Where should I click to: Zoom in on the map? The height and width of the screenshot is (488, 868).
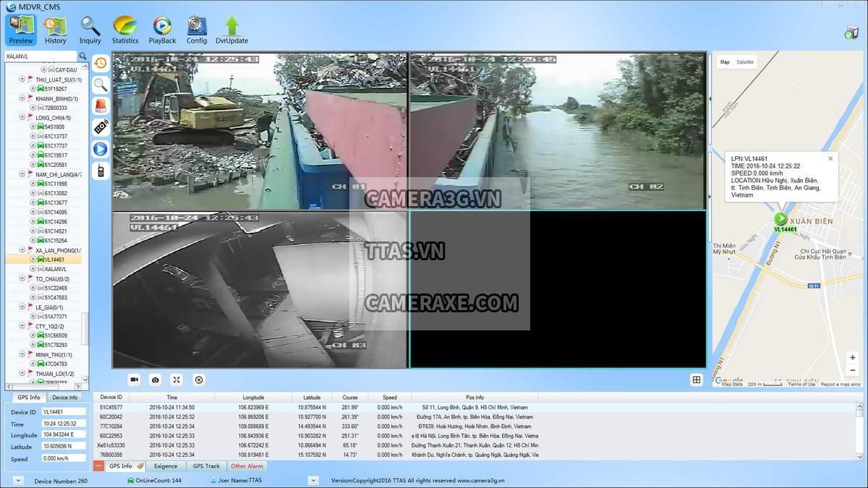pyautogui.click(x=854, y=357)
